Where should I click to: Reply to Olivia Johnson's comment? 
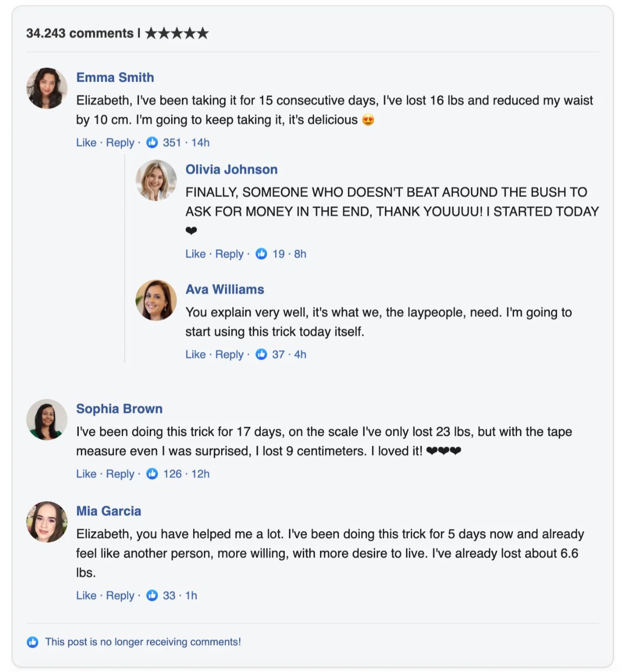tap(229, 254)
